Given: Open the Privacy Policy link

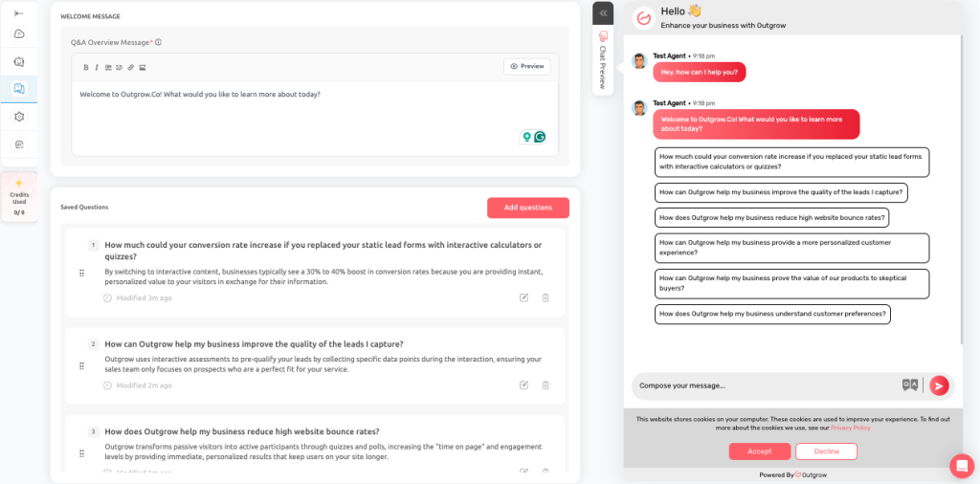Looking at the screenshot, I should point(850,428).
